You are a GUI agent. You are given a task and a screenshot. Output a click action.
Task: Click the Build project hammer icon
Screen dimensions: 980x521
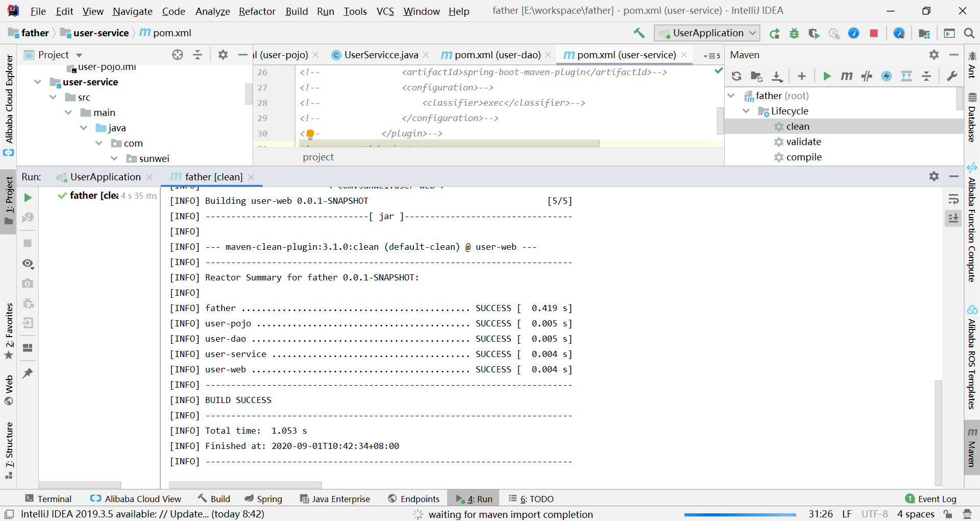click(639, 33)
